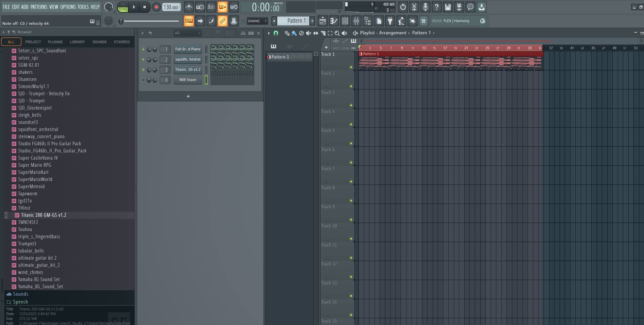Open channel rack 'All' filter dropdown

[188, 33]
